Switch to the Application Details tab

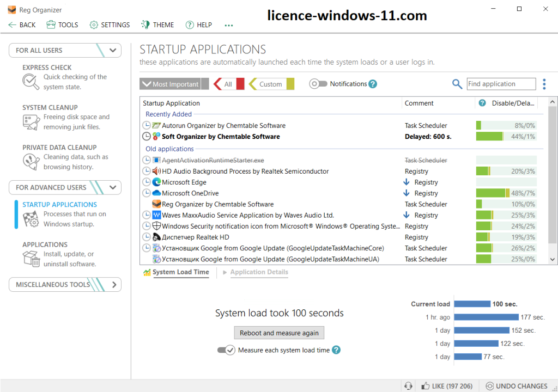pos(259,272)
